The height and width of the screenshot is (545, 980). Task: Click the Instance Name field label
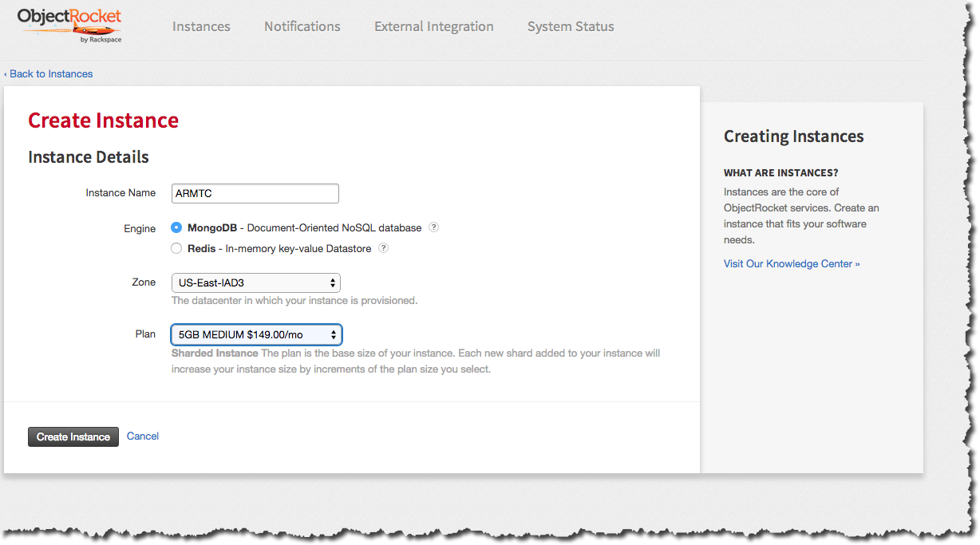click(121, 193)
